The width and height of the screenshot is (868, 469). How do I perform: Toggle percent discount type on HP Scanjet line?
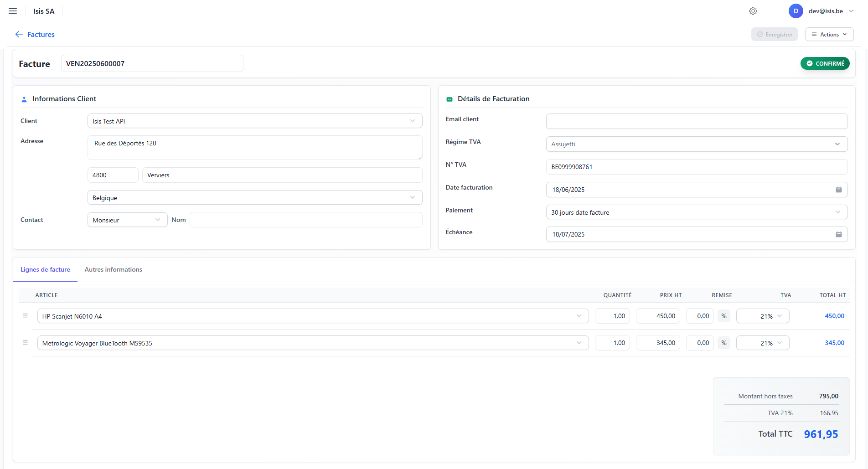pos(724,316)
